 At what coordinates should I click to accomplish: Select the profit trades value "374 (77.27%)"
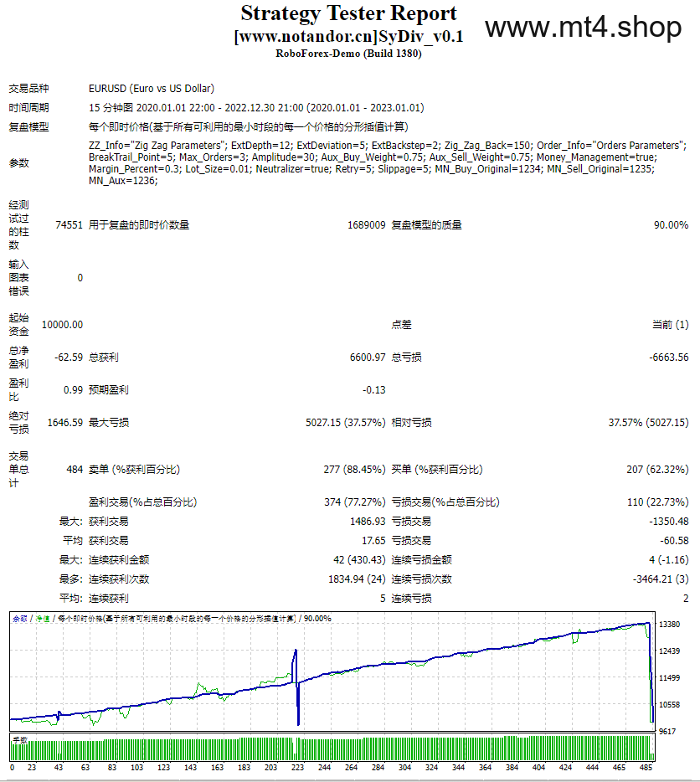pyautogui.click(x=355, y=502)
